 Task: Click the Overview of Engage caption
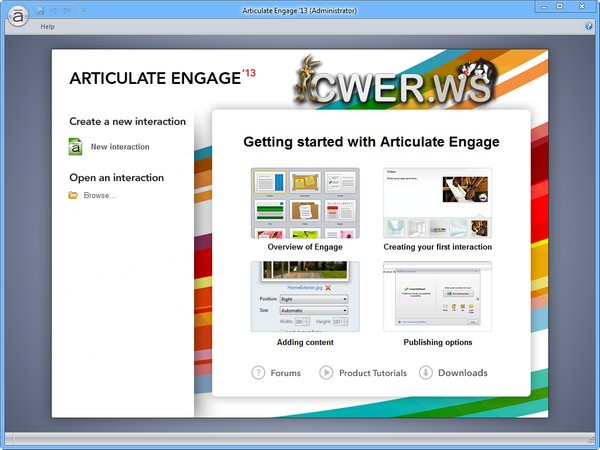click(305, 247)
